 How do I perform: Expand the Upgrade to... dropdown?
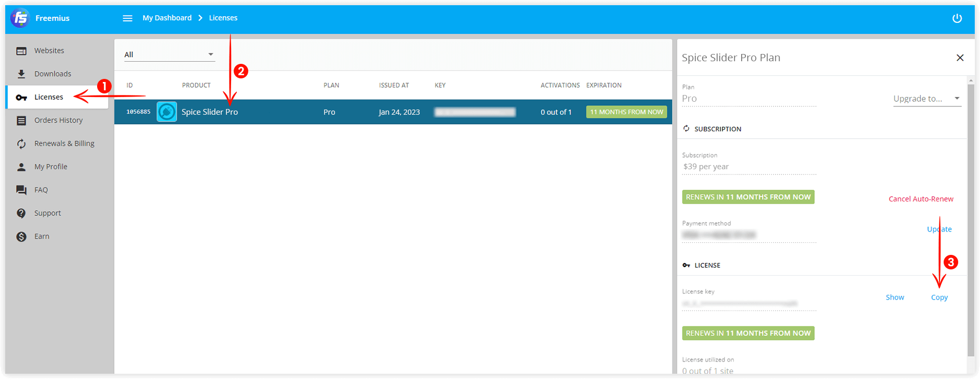tap(927, 99)
